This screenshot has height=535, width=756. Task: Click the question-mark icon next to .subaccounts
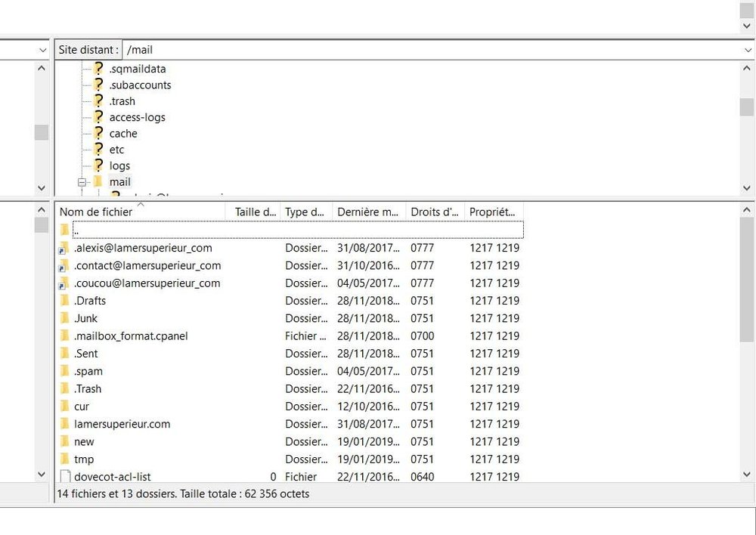point(98,85)
